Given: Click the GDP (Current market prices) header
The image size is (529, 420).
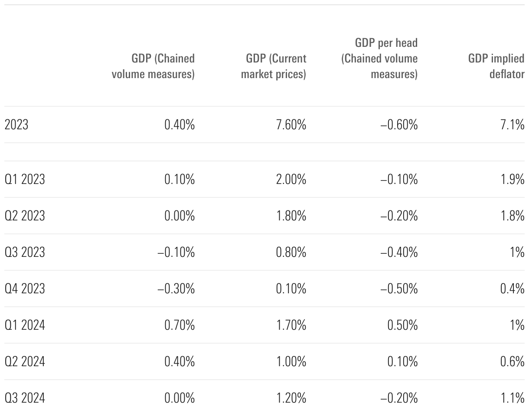Looking at the screenshot, I should point(274,66).
